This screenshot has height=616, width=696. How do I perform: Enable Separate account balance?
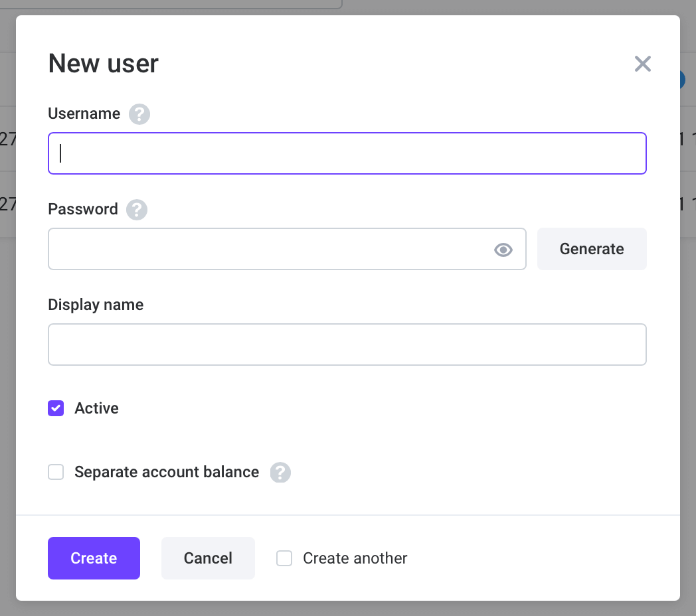56,472
